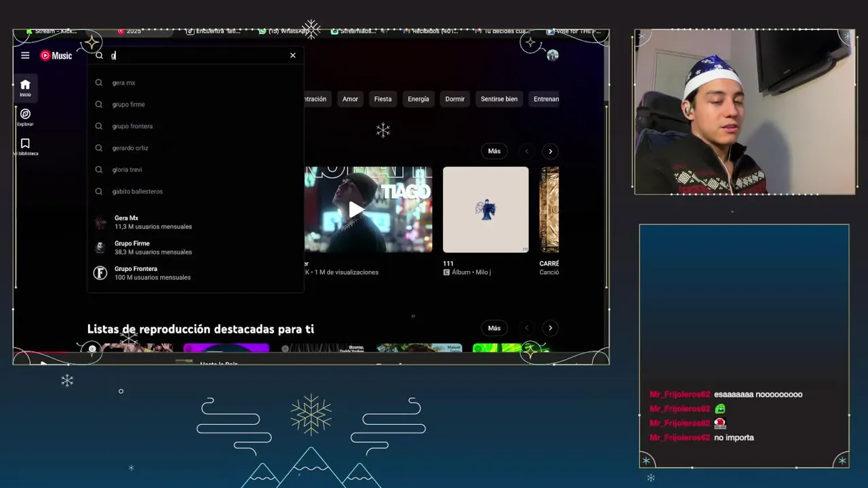Clear the search box with X

pyautogui.click(x=293, y=56)
